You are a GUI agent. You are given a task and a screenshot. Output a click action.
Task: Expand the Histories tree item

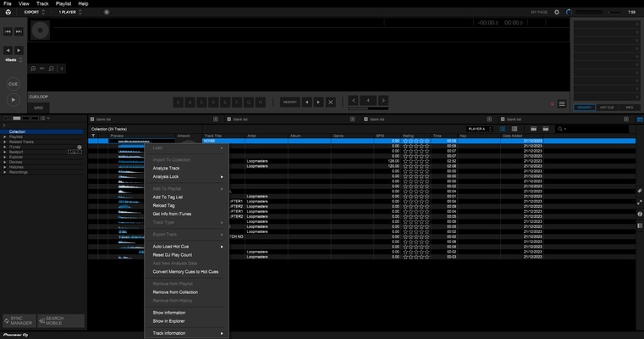point(5,168)
